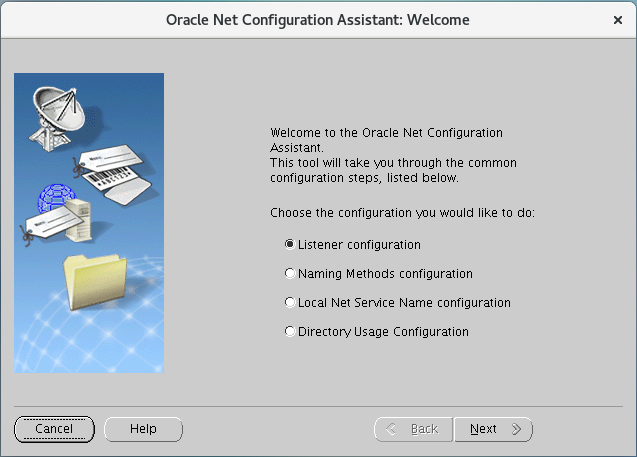This screenshot has width=637, height=457.
Task: Open Help for the assistant
Action: [143, 429]
